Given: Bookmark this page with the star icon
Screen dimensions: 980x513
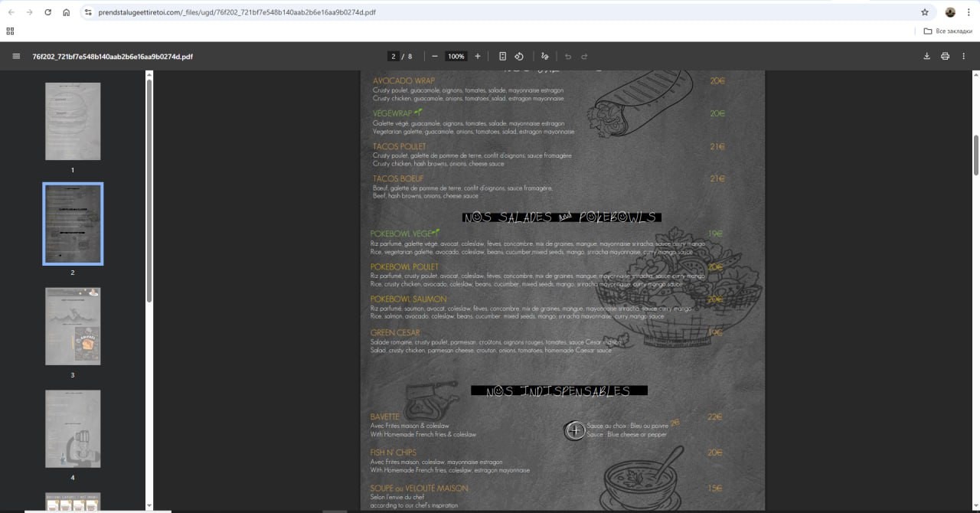Looking at the screenshot, I should pyautogui.click(x=925, y=12).
